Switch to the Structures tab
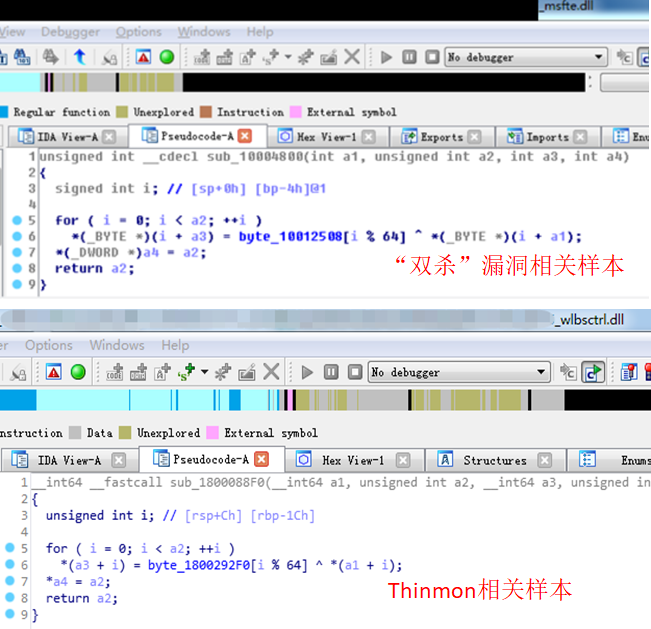This screenshot has width=651, height=629. (494, 460)
